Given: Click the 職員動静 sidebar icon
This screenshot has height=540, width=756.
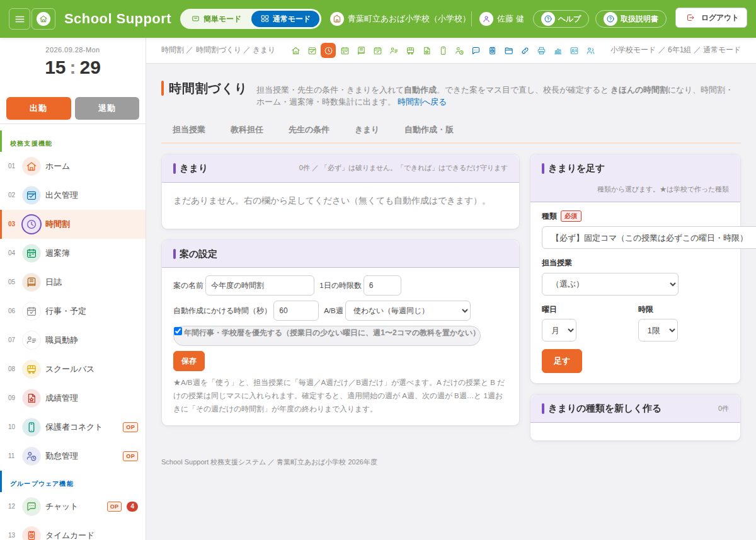Looking at the screenshot, I should pyautogui.click(x=31, y=340).
